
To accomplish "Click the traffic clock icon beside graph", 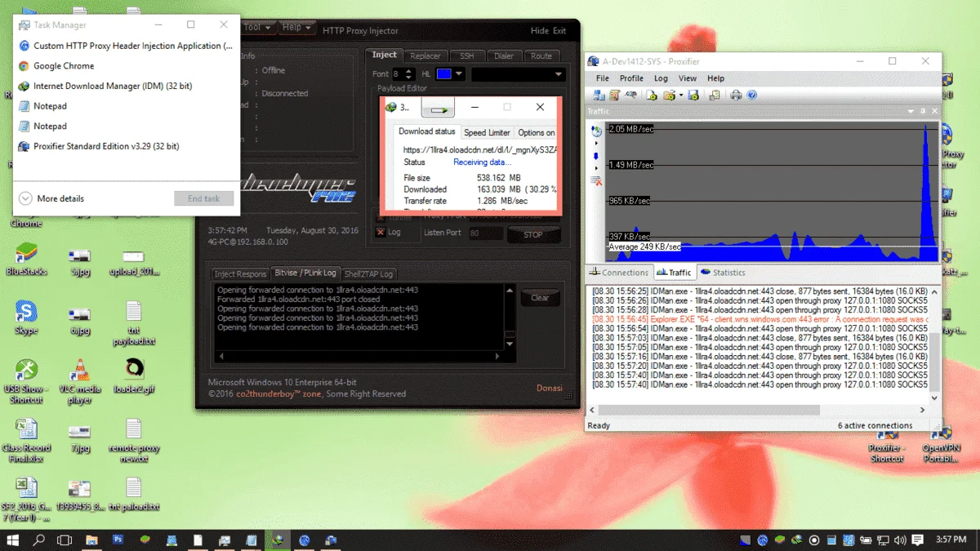I will [x=596, y=131].
